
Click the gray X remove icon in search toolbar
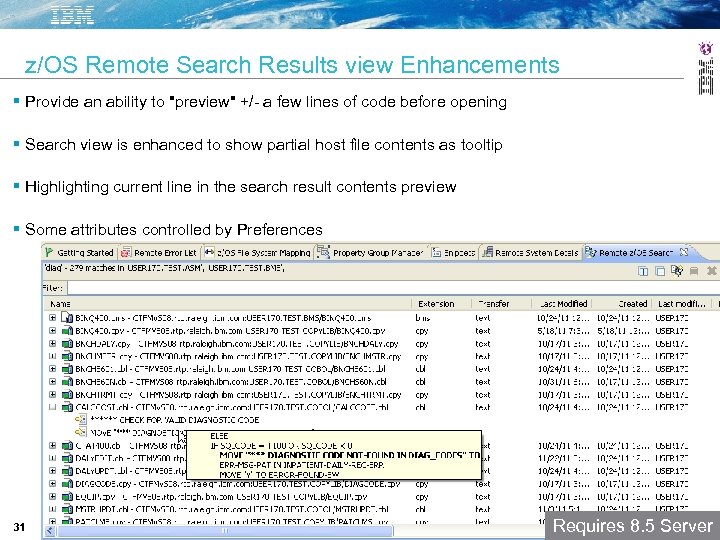click(711, 271)
